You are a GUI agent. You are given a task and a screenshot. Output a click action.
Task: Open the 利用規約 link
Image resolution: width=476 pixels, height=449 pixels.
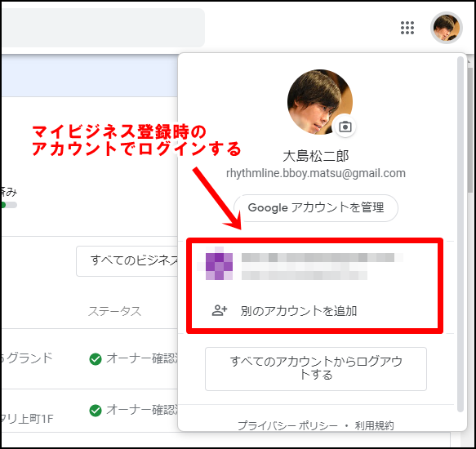coord(374,425)
